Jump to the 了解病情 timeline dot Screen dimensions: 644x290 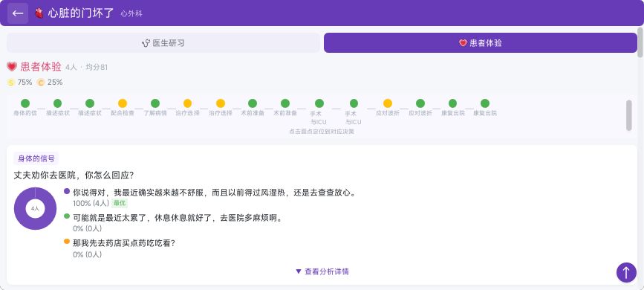pyautogui.click(x=155, y=103)
